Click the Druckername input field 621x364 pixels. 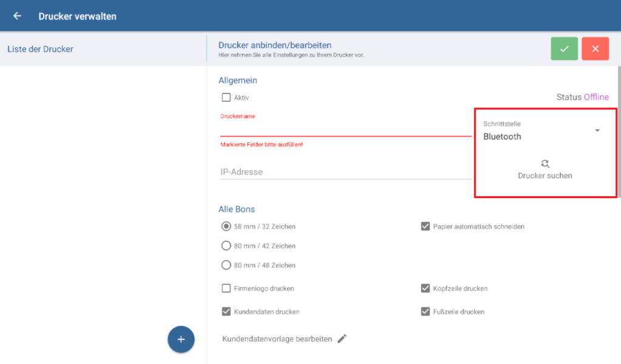coord(345,128)
